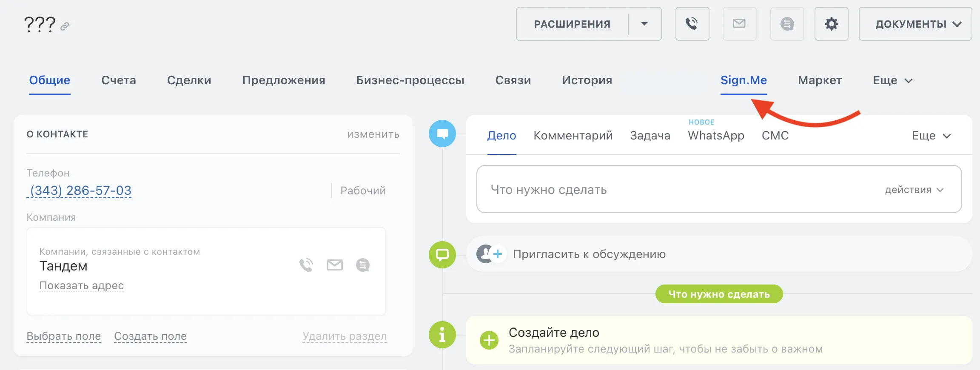
Task: Select Комментарий activity tab
Action: 573,136
